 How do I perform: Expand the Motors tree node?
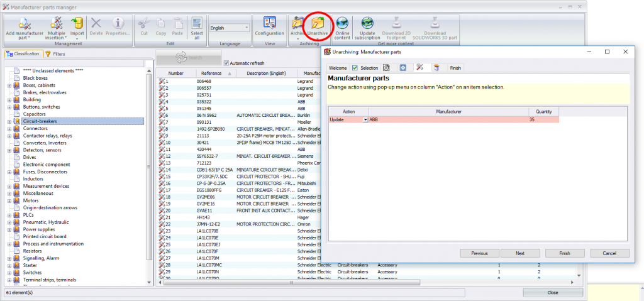9,201
